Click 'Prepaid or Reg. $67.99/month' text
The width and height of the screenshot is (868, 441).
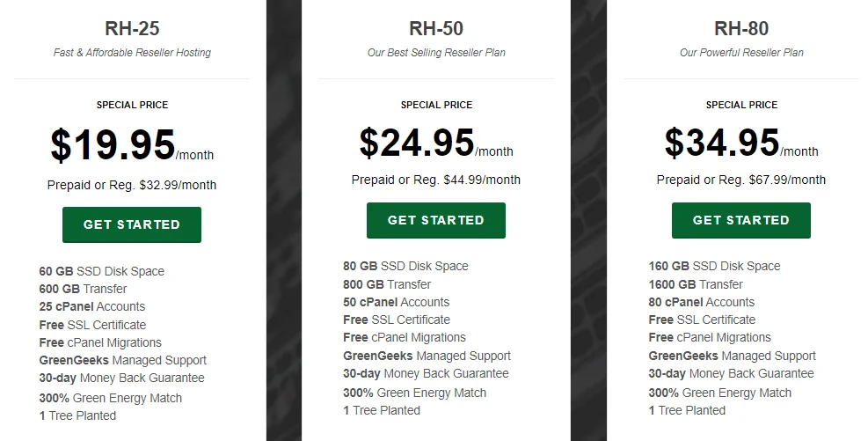[741, 180]
